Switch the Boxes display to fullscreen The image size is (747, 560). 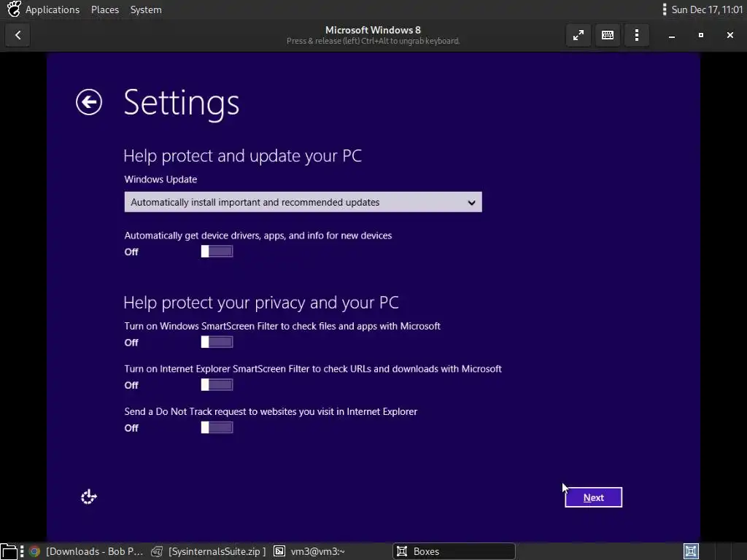click(578, 35)
